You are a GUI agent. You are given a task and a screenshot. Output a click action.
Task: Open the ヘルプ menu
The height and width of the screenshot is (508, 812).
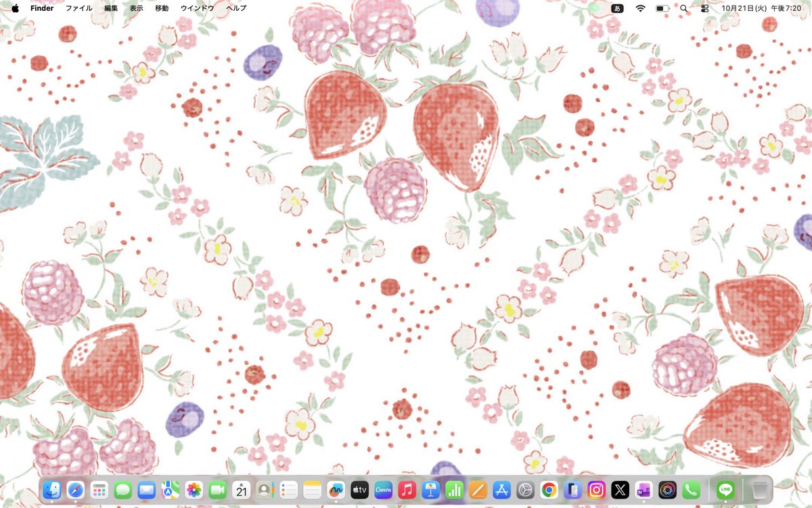tap(236, 8)
